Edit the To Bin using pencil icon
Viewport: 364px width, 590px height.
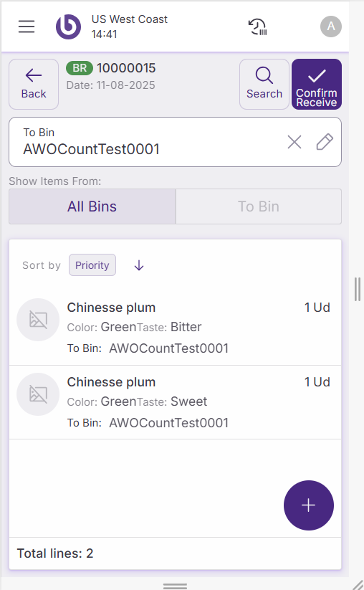tap(325, 142)
